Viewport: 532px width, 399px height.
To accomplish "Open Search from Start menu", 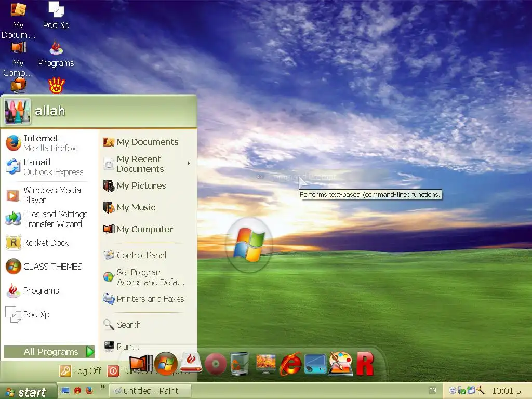I will click(148, 325).
